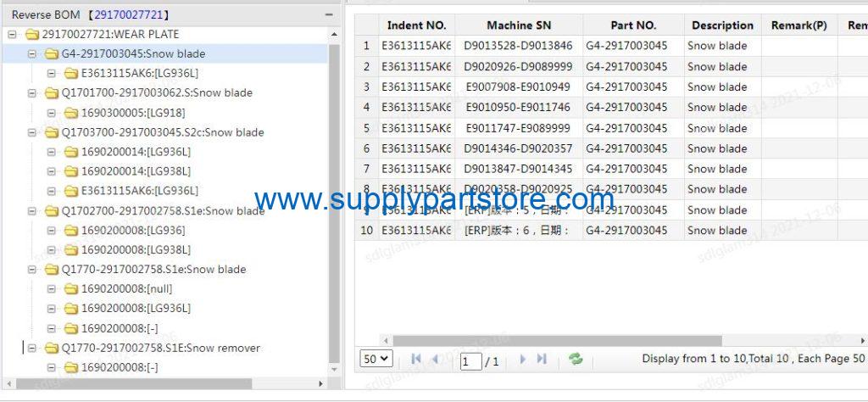Go to previous page arrow icon
The image size is (868, 402).
click(436, 360)
